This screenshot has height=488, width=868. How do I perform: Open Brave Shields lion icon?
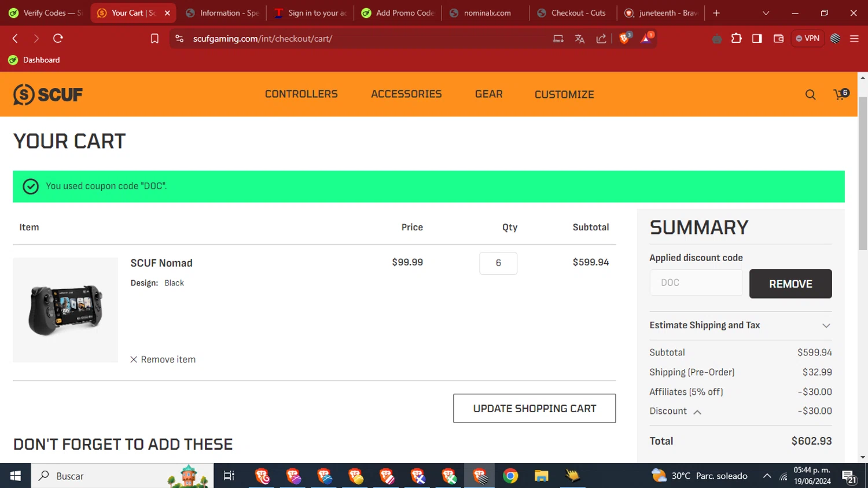[x=624, y=38]
